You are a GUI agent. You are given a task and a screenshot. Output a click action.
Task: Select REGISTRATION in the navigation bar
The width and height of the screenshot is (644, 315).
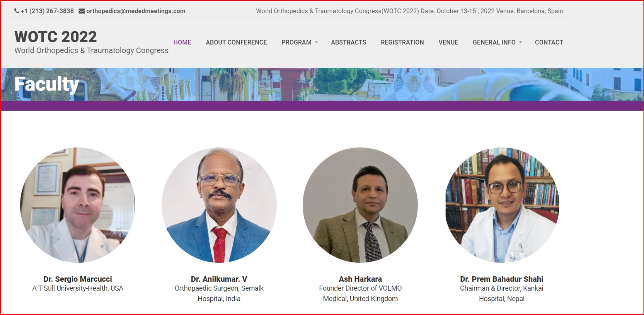402,42
